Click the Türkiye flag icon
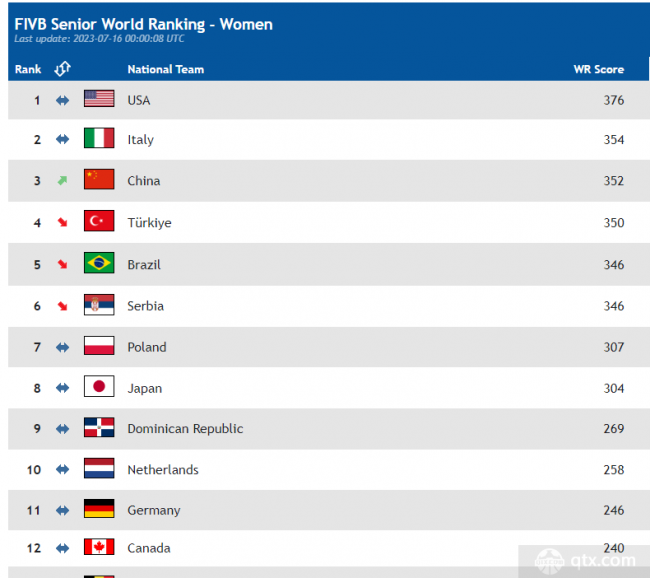 [99, 222]
